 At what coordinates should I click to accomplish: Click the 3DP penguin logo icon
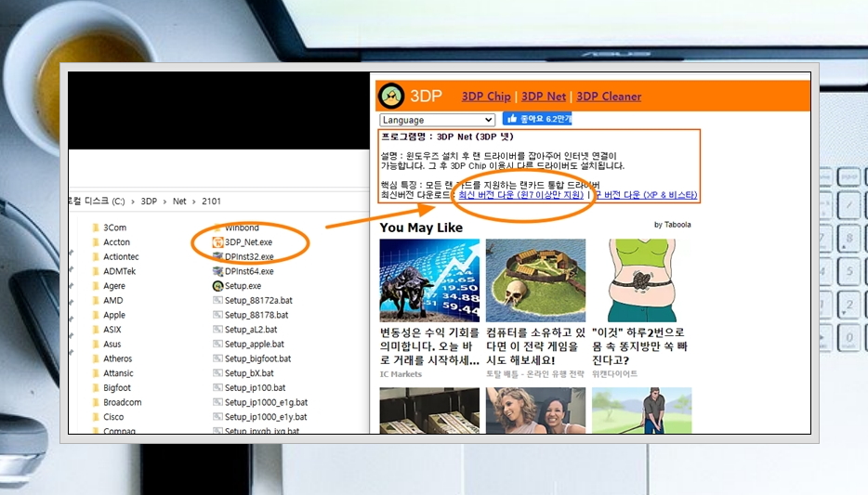[391, 96]
